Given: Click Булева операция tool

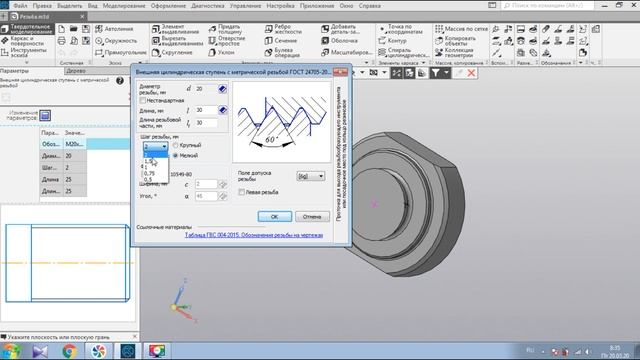Looking at the screenshot, I should coord(282,53).
